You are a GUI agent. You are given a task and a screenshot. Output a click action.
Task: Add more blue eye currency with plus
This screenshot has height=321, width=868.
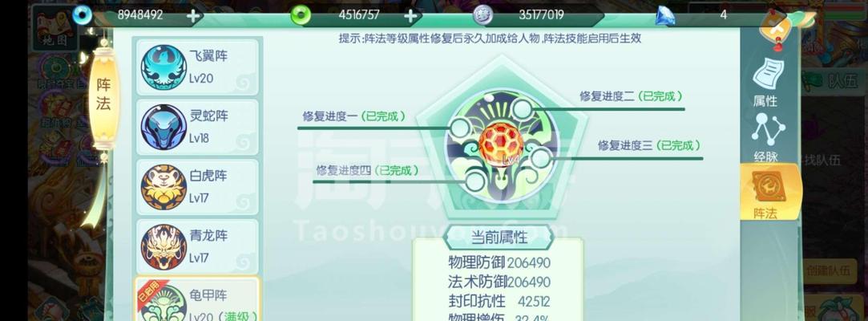[x=193, y=16]
